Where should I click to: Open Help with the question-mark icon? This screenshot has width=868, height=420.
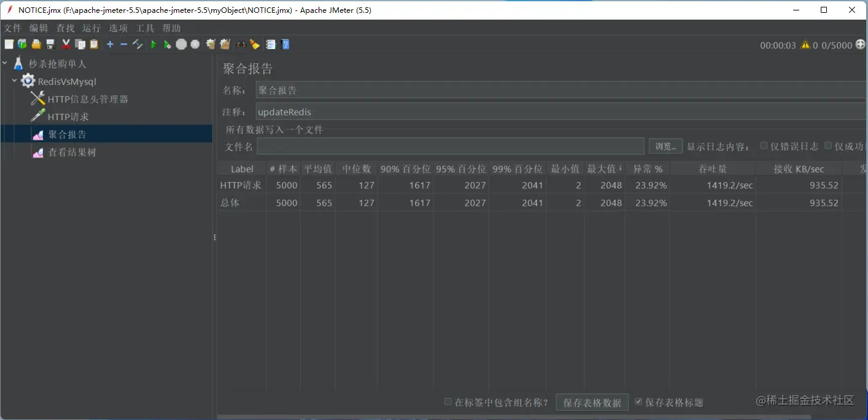tap(285, 44)
